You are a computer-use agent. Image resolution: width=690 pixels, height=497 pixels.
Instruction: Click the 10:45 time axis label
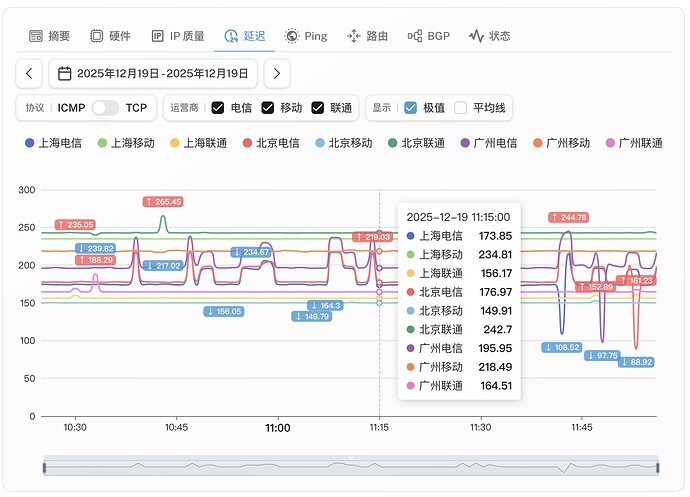coord(176,427)
